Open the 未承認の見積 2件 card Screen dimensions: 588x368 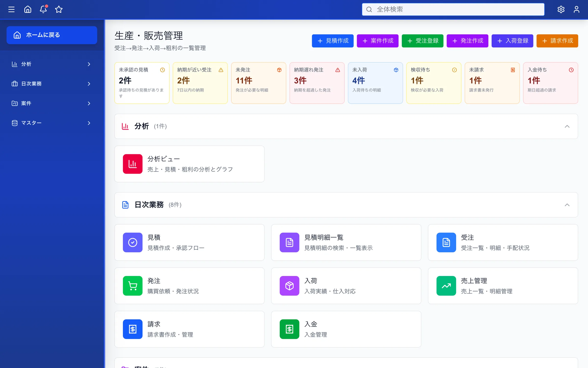click(142, 83)
